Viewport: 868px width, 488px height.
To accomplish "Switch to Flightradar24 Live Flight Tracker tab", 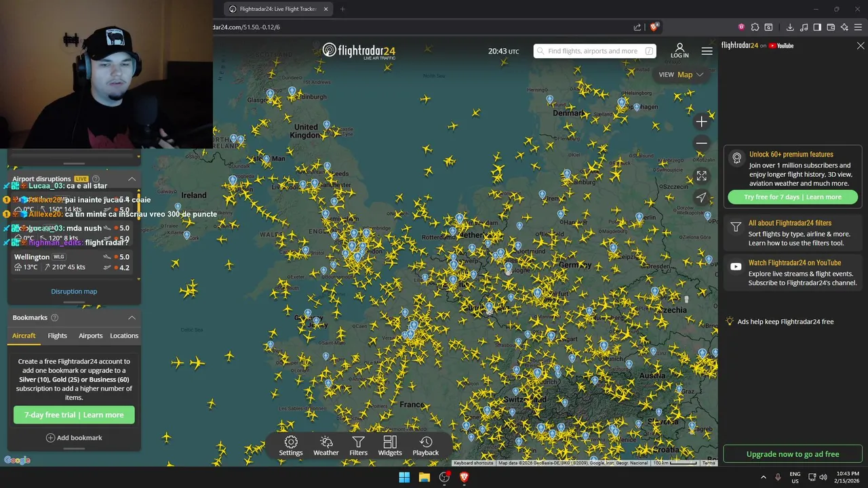I will click(x=278, y=9).
